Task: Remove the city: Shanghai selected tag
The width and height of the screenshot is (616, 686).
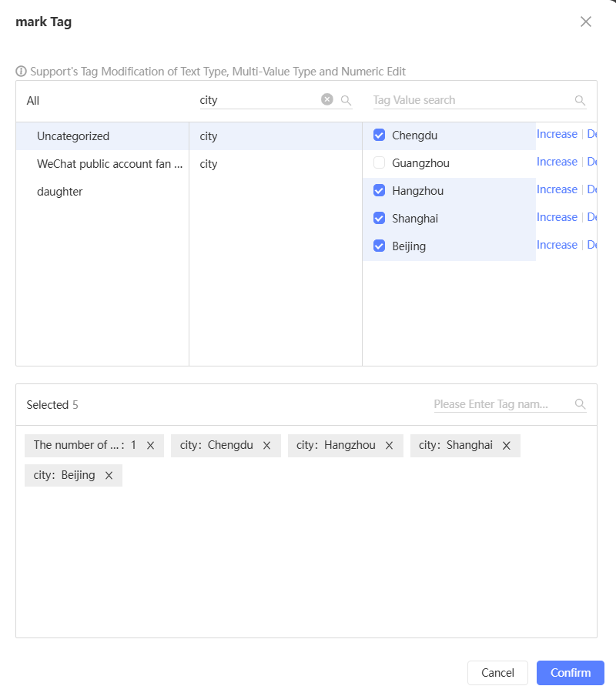Action: pos(506,445)
